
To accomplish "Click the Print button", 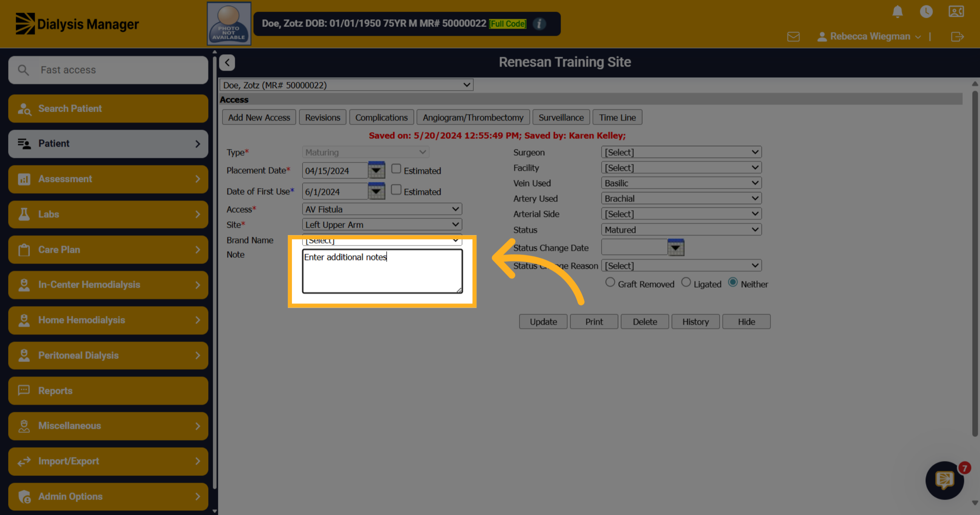I will pyautogui.click(x=594, y=322).
